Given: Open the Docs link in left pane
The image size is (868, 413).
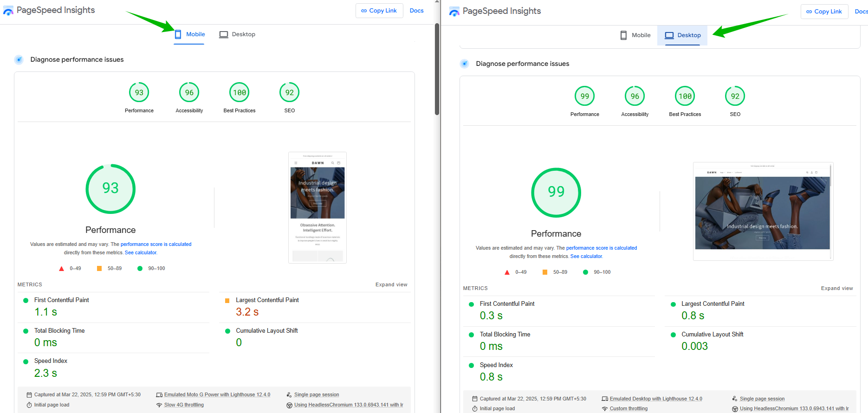Looking at the screenshot, I should coord(416,11).
